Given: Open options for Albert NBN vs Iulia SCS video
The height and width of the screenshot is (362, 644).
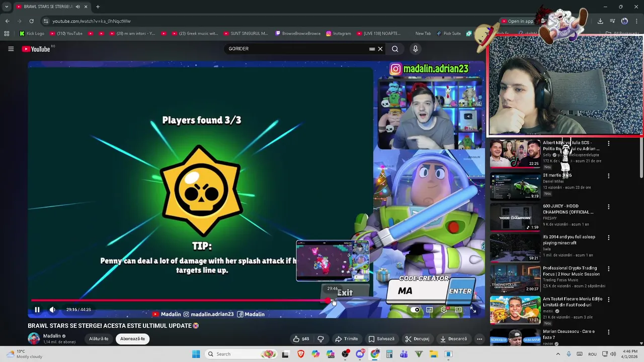Looking at the screenshot, I should point(608,143).
